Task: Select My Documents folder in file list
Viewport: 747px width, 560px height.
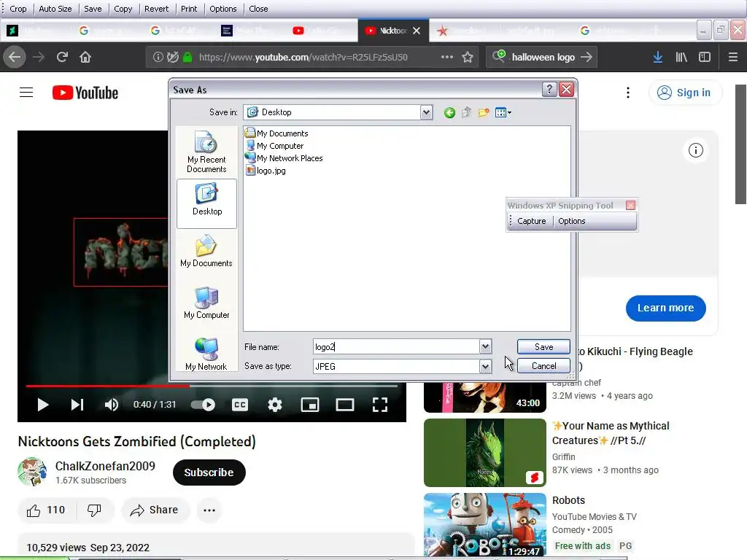Action: [276, 133]
